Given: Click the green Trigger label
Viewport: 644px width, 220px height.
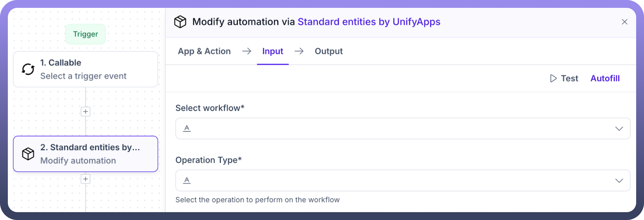Looking at the screenshot, I should tap(85, 34).
